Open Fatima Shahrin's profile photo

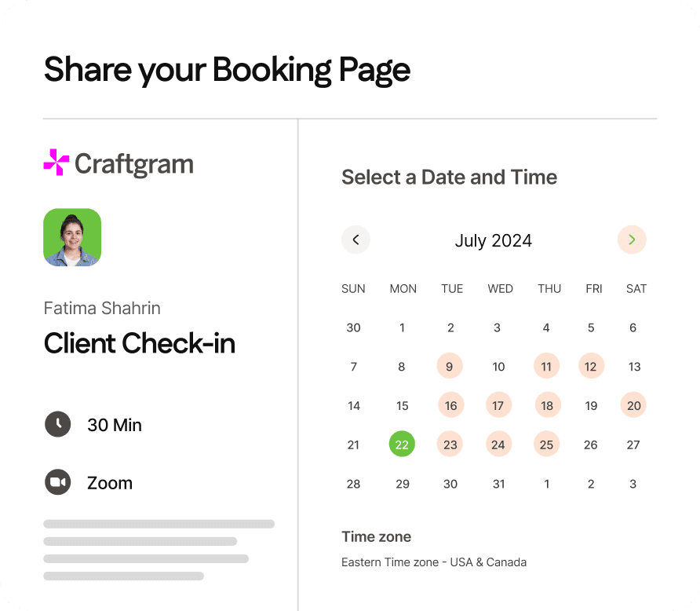(72, 238)
